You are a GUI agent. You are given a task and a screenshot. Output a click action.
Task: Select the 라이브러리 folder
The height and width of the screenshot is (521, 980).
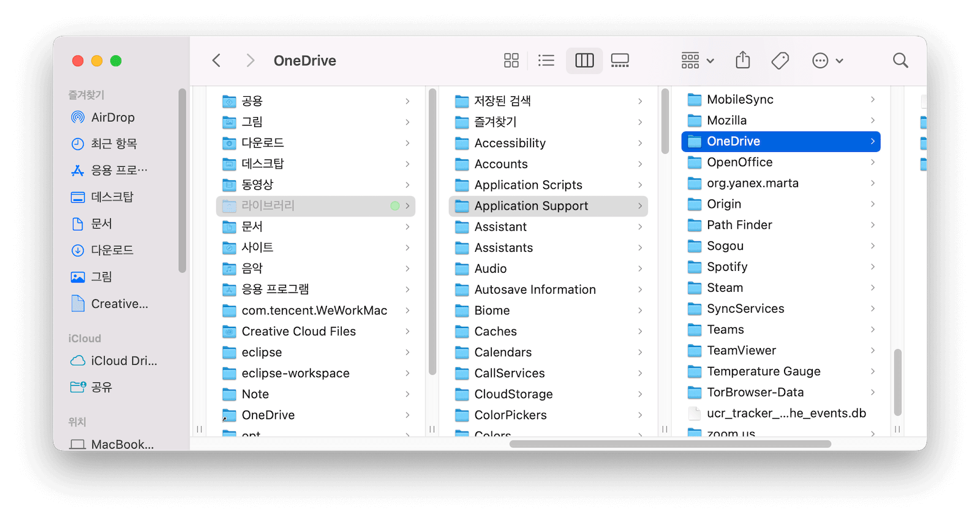pyautogui.click(x=315, y=205)
